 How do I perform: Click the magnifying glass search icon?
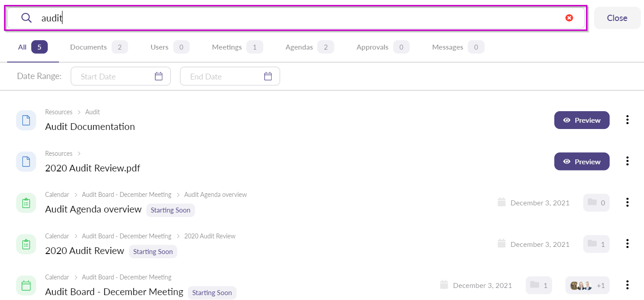click(x=27, y=18)
